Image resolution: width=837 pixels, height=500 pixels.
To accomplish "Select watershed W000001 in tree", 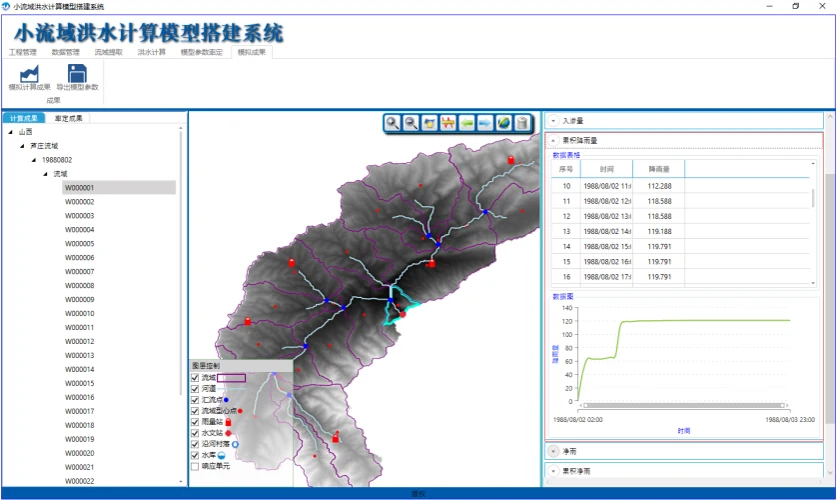I will pyautogui.click(x=119, y=188).
